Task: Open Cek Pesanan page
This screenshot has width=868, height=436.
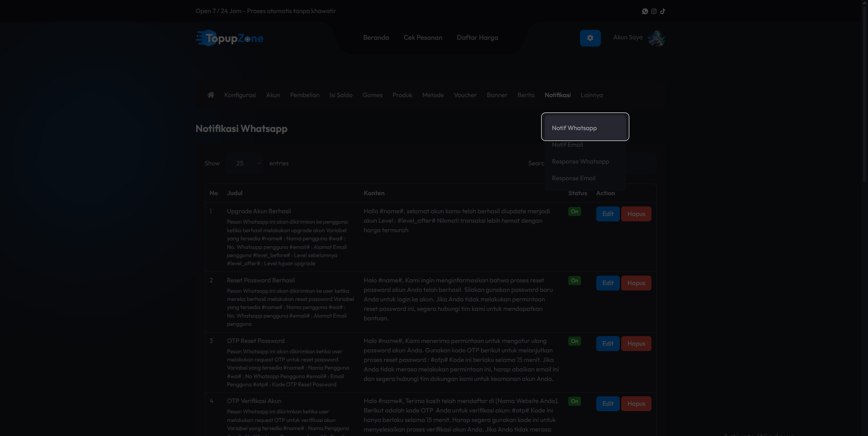Action: (423, 38)
